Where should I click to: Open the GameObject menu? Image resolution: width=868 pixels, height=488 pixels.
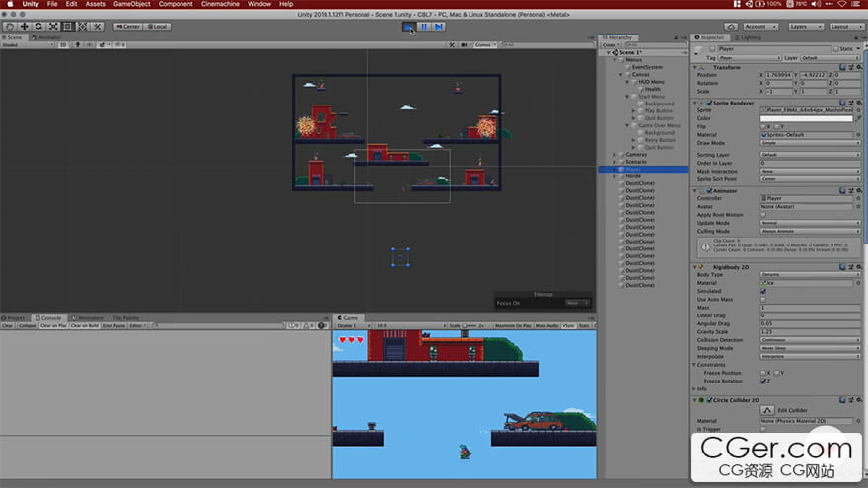[132, 4]
